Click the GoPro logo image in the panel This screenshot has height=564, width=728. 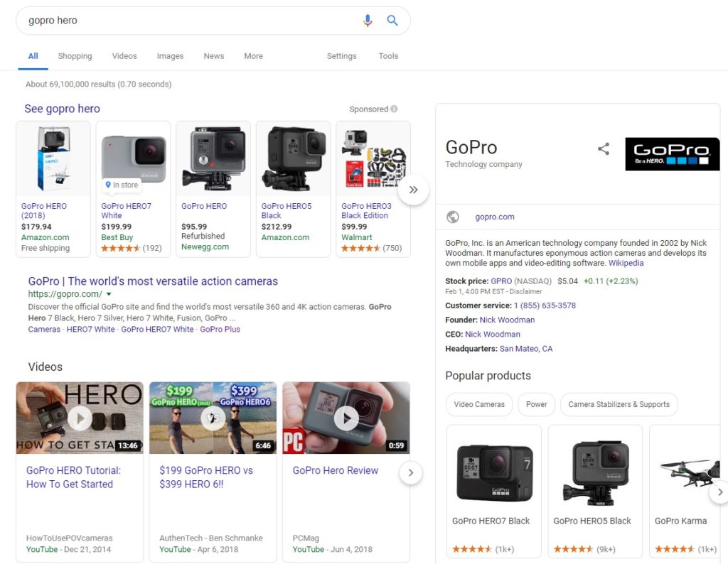(x=672, y=154)
